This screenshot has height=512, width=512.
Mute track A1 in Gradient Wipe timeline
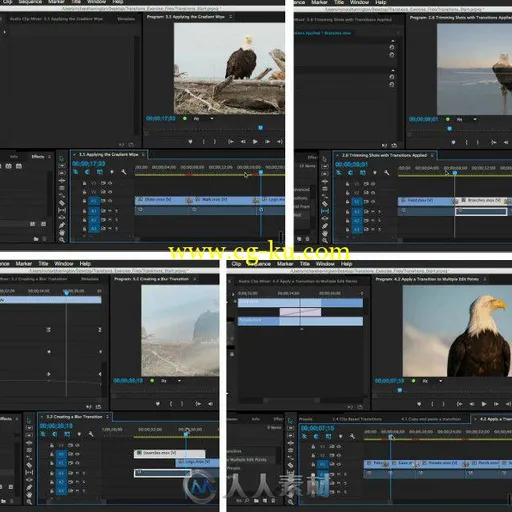click(x=110, y=211)
